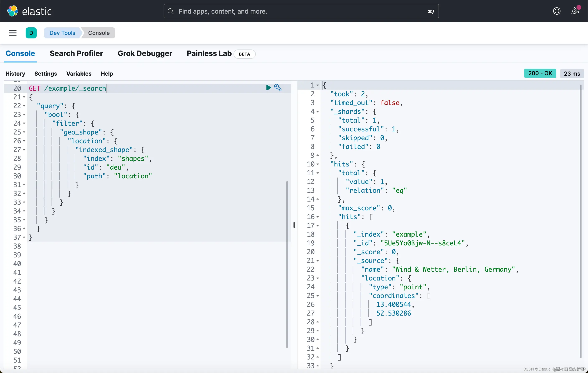Collapse "geo_shape" fold arrow on line 25
Viewport: 588px width, 373px height.
pos(24,132)
